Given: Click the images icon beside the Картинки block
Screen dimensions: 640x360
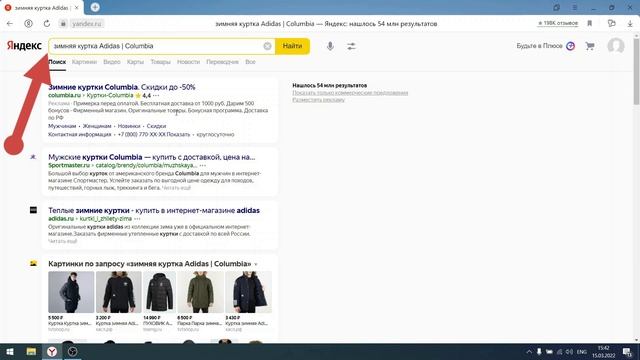Looking at the screenshot, I should (33, 264).
